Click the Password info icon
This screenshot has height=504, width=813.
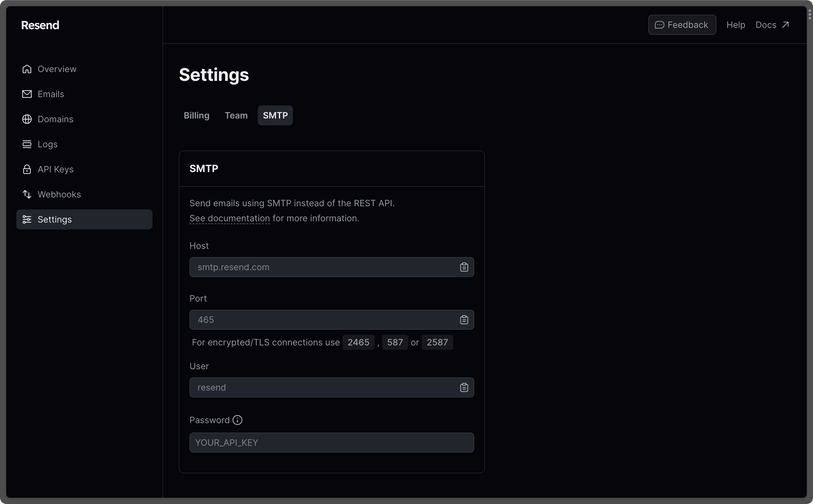[237, 420]
